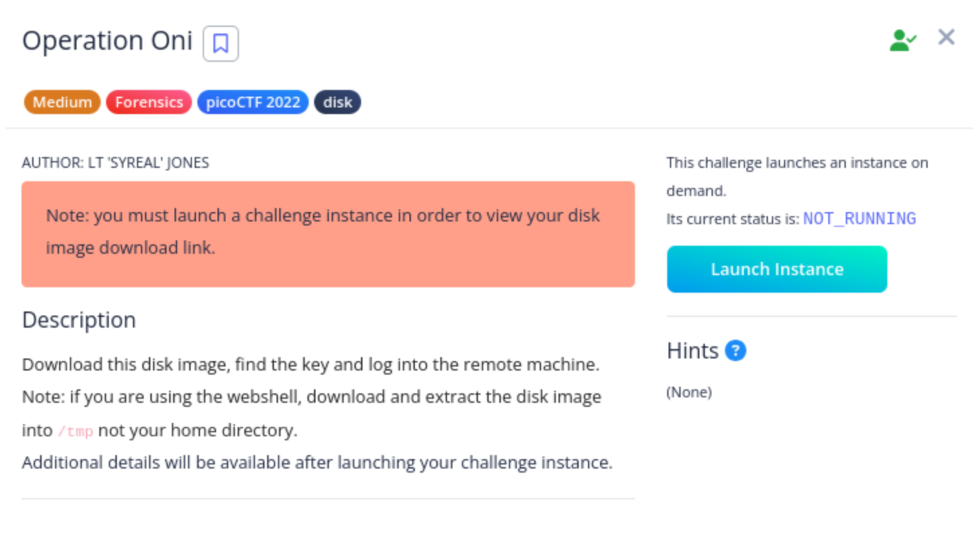Open the Hints help question mark icon

[736, 350]
